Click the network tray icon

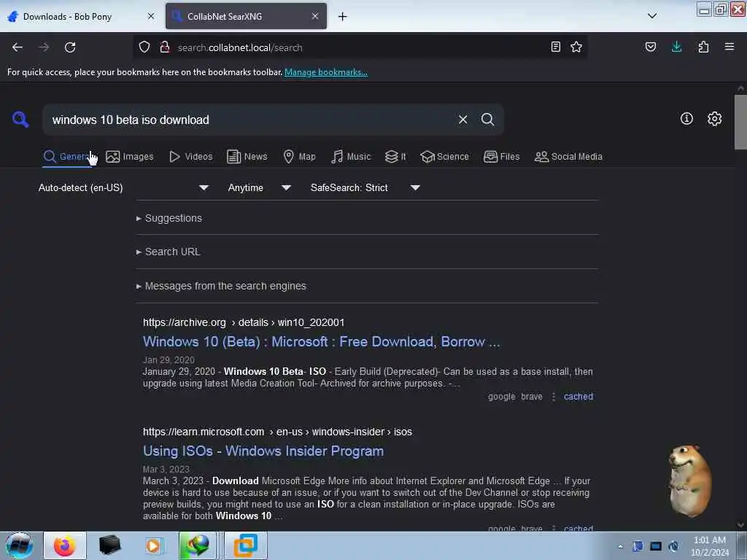pyautogui.click(x=656, y=546)
